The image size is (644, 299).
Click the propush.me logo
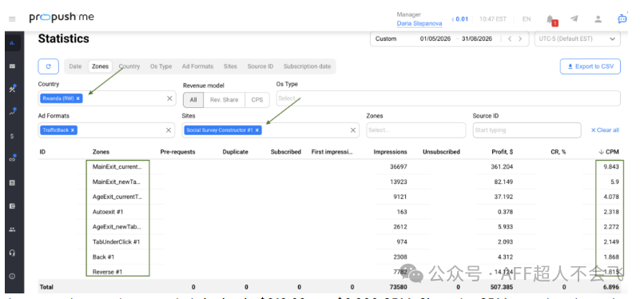[62, 18]
